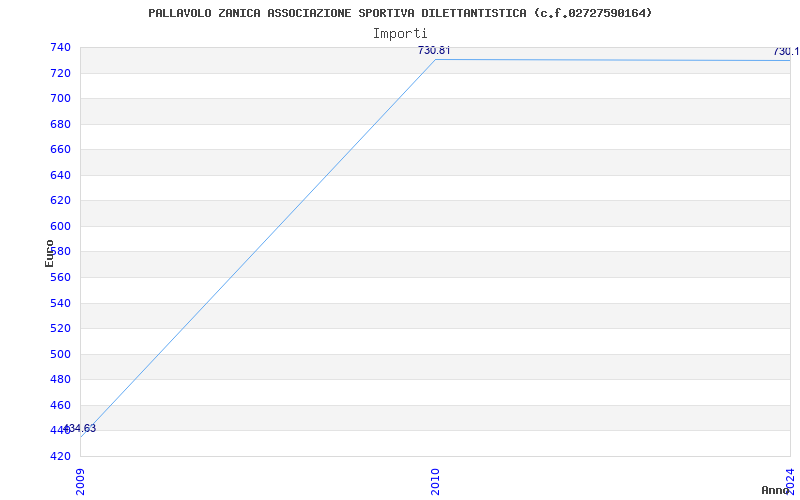The image size is (800, 500).
Task: Click the 2024 x-axis label
Action: [790, 481]
